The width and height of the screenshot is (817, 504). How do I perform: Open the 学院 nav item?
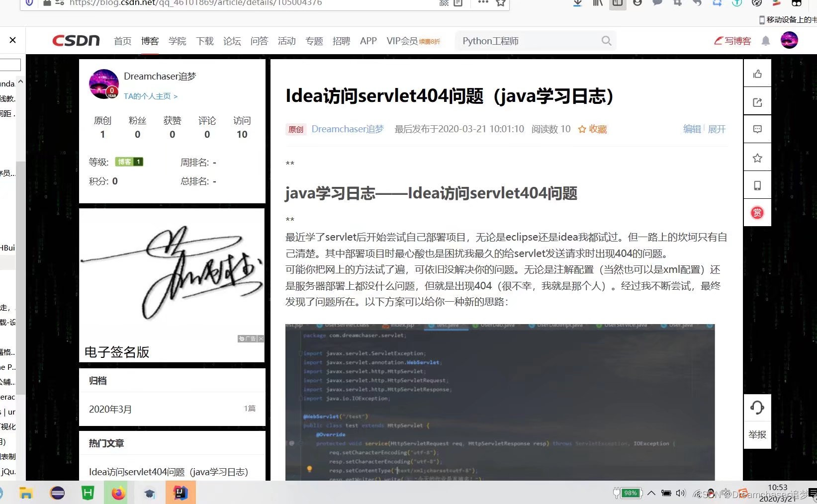click(177, 41)
